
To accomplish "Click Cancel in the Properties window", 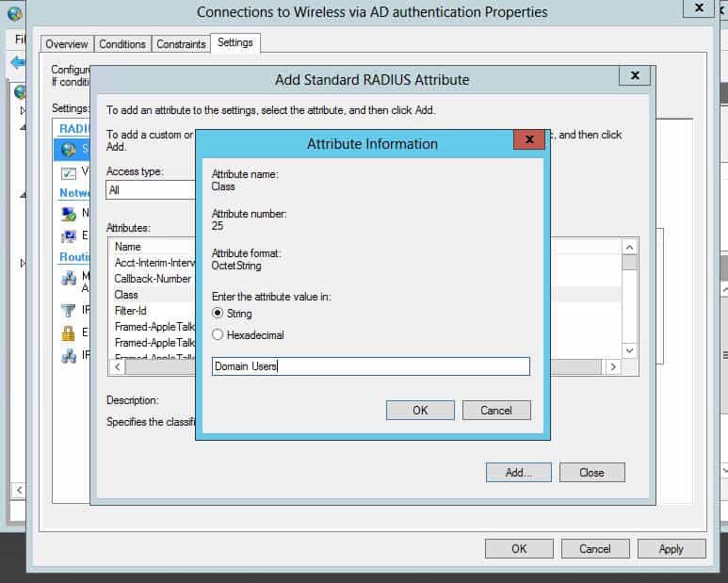I will pos(595,549).
